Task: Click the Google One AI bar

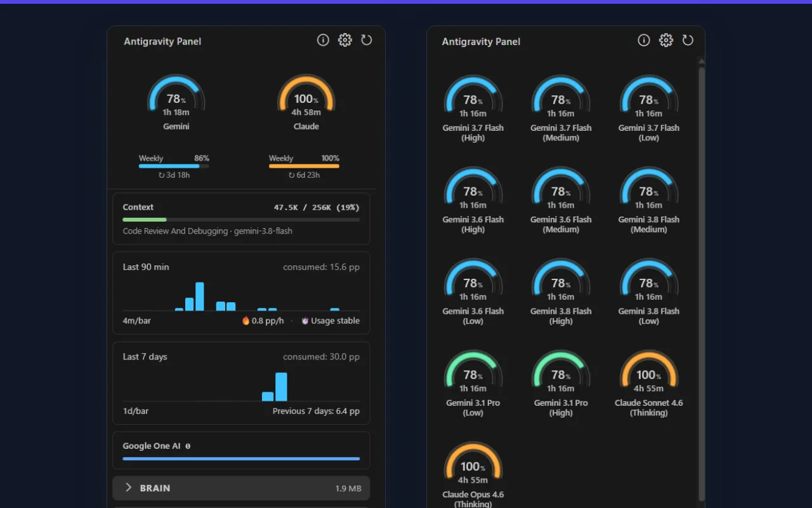Action: coord(241,458)
